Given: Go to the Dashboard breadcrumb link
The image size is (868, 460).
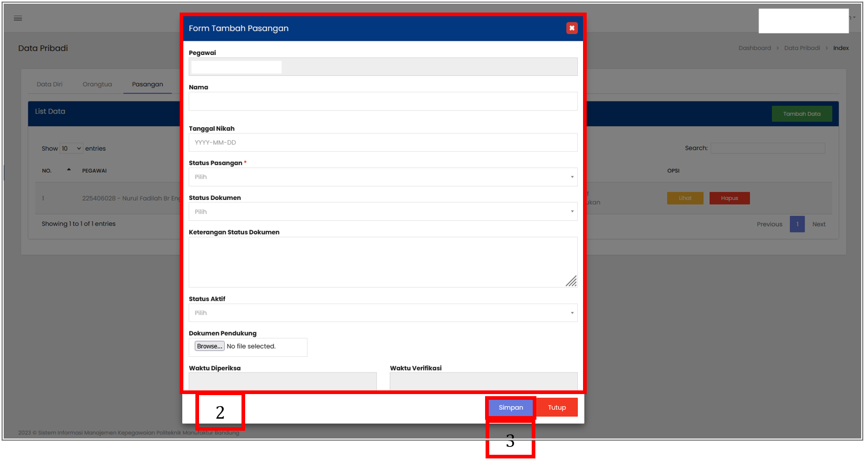Looking at the screenshot, I should point(754,48).
